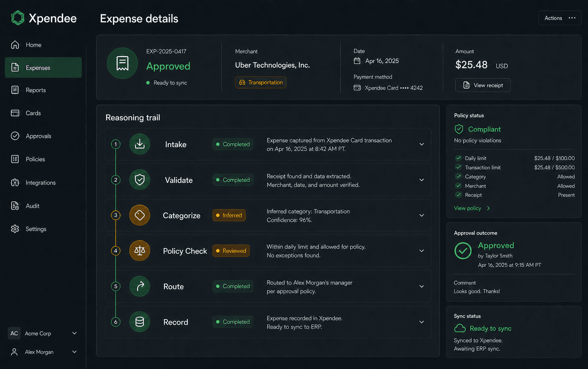
Task: Click the Settings gear icon
Action: [15, 229]
